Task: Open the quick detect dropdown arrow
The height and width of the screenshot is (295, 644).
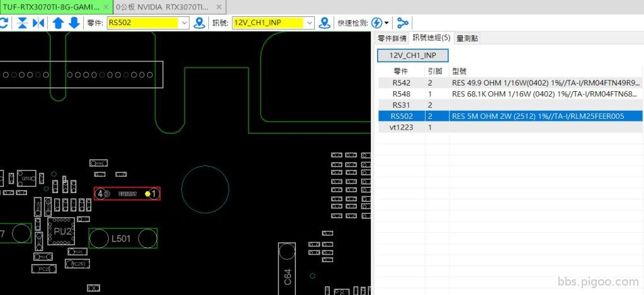Action: point(387,23)
